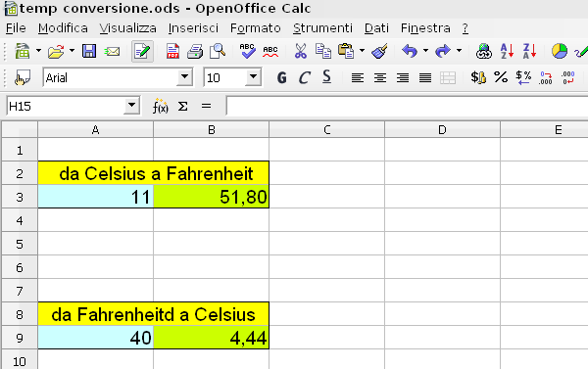The image size is (588, 369).
Task: Expand the Open recent files arrow
Action: click(x=72, y=50)
